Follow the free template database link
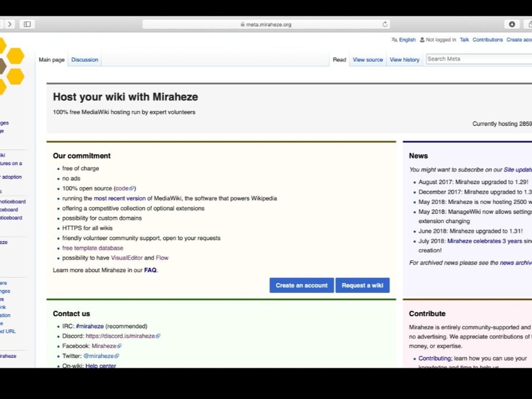The width and height of the screenshot is (532, 399). coord(93,248)
